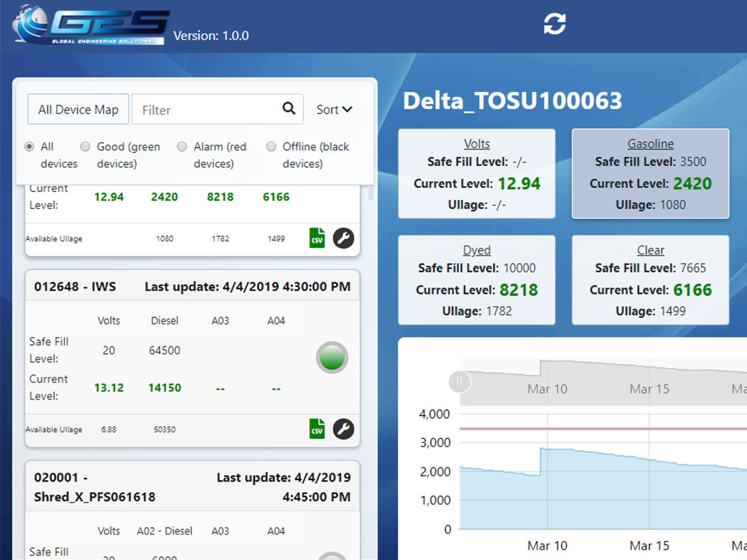
Task: Select the Gasoline tank card
Action: tap(650, 173)
